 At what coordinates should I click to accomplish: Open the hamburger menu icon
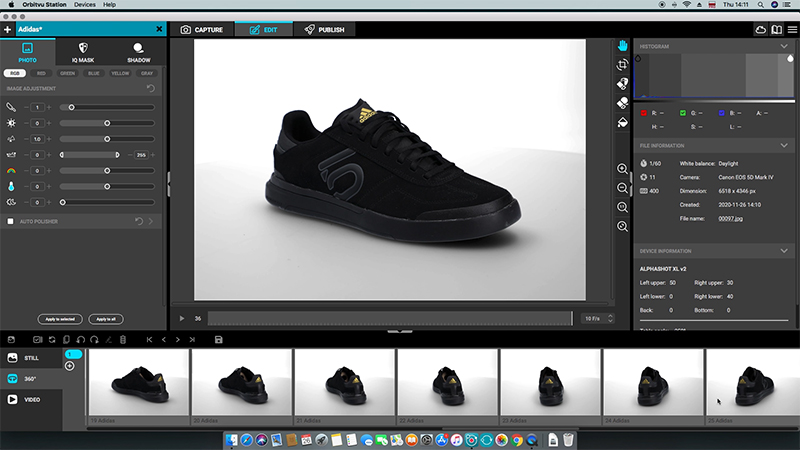click(x=792, y=30)
